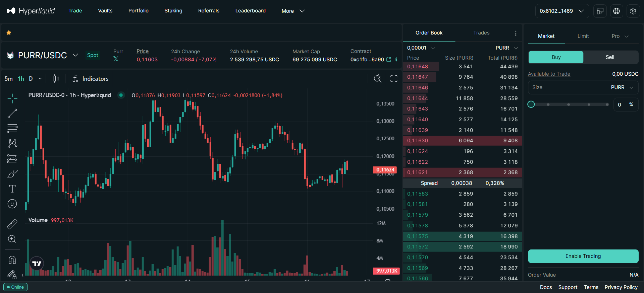The height and width of the screenshot is (293, 644).
Task: Switch chart interval to 5m
Action: click(8, 79)
